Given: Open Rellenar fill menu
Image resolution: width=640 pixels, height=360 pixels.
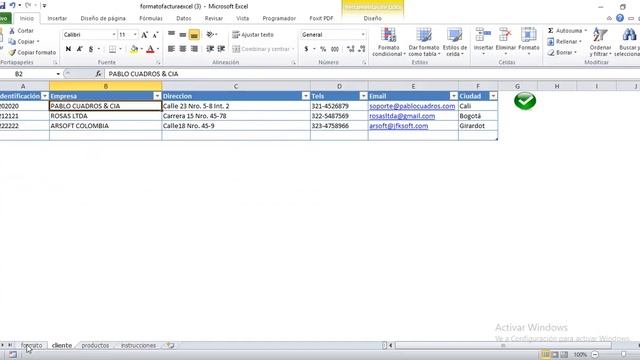Looking at the screenshot, I should [x=564, y=42].
